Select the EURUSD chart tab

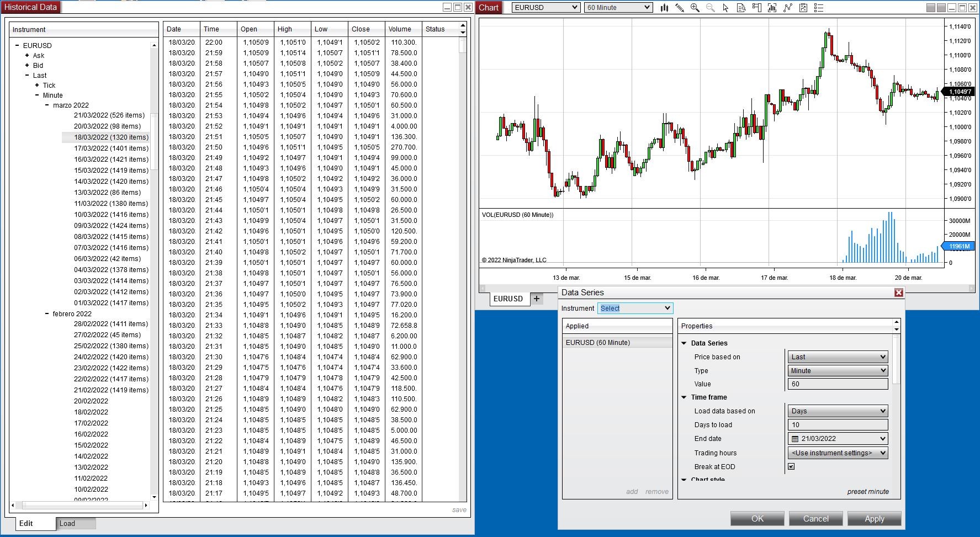(x=508, y=299)
